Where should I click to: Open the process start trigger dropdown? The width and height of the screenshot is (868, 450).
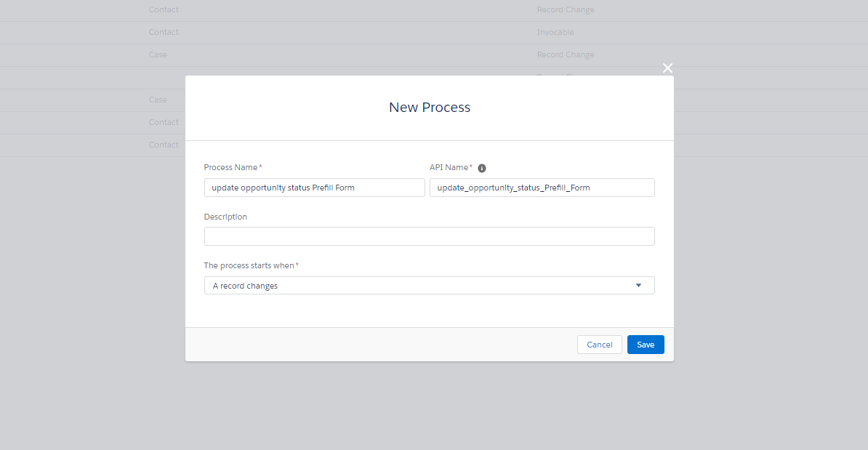point(429,285)
